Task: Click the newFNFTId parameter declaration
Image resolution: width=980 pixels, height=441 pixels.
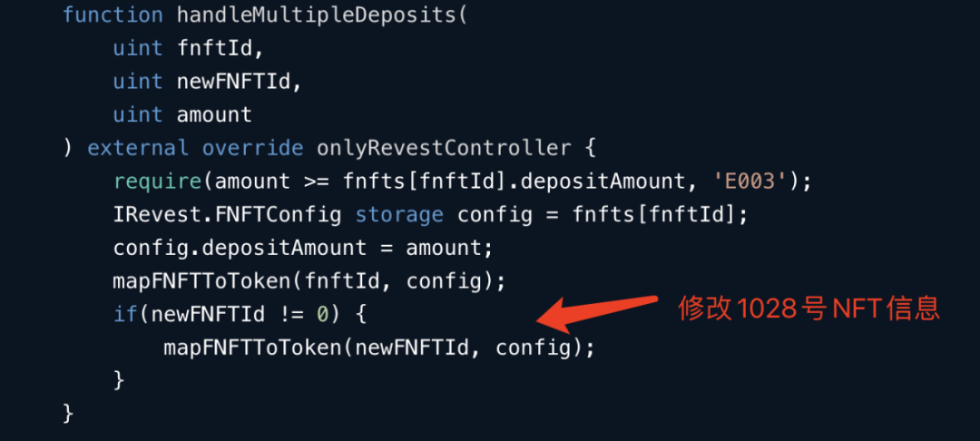Action: pyautogui.click(x=208, y=81)
